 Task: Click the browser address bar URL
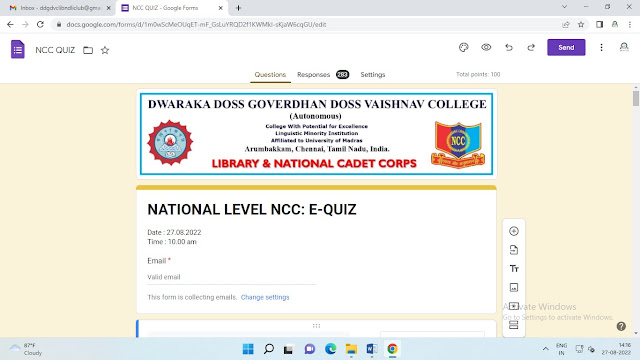[x=196, y=24]
